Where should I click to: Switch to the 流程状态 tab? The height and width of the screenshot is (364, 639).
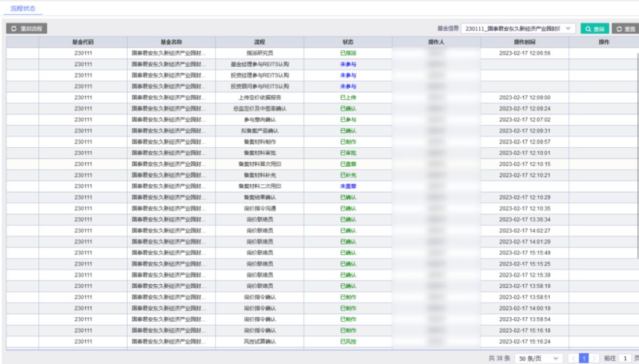23,8
